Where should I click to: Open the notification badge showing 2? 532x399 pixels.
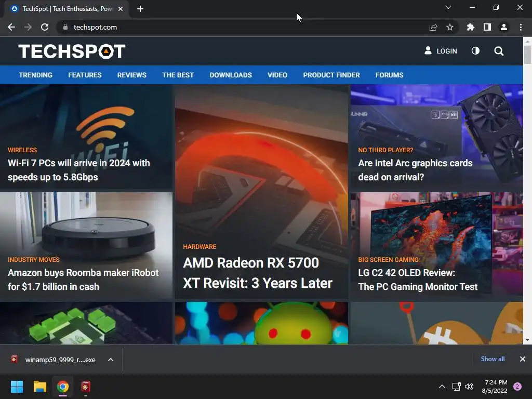517,387
